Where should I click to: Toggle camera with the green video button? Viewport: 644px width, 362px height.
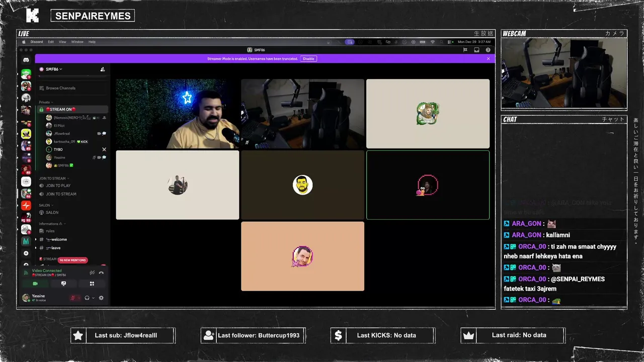point(35,284)
